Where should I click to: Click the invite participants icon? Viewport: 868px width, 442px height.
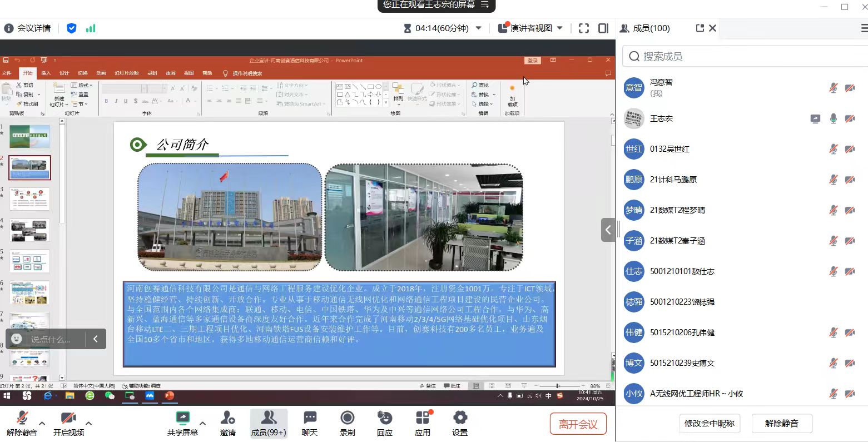tap(227, 423)
